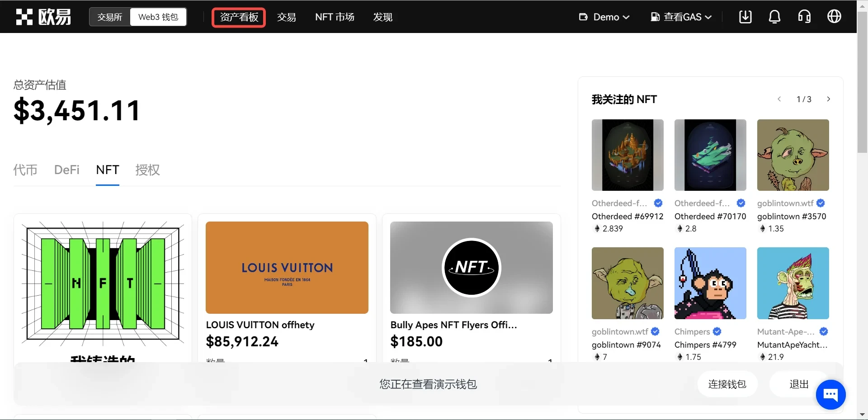Click the 退出 button
Screen dimensions: 868x420
click(x=798, y=384)
